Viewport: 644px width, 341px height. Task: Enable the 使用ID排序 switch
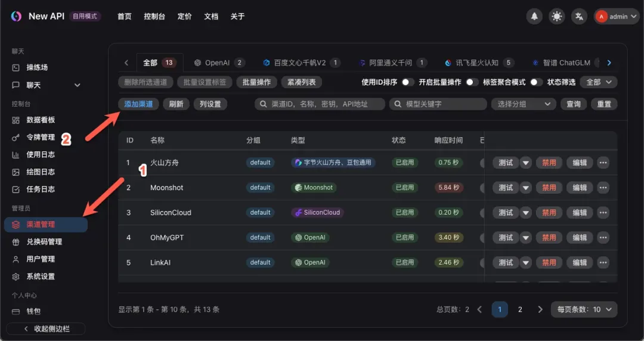click(408, 82)
